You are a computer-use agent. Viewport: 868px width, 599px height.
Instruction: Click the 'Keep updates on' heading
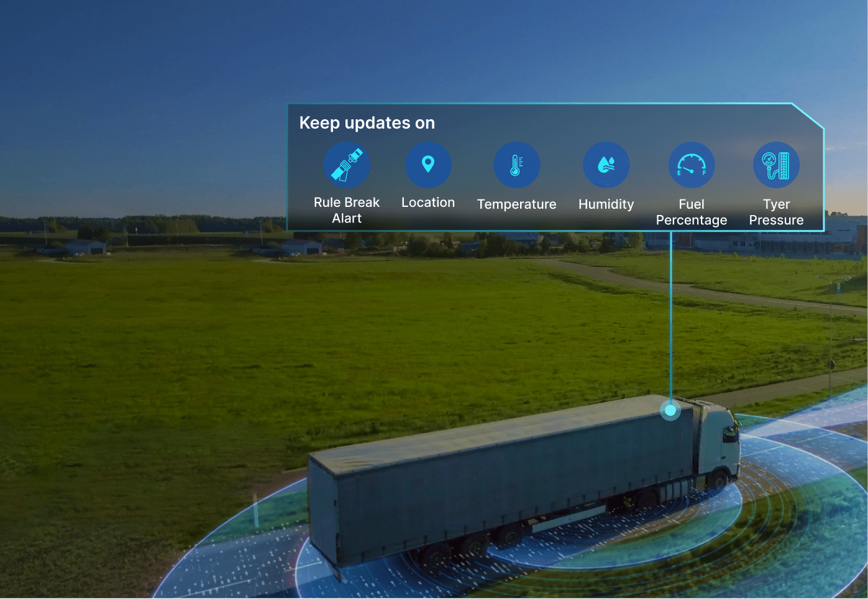(x=367, y=123)
